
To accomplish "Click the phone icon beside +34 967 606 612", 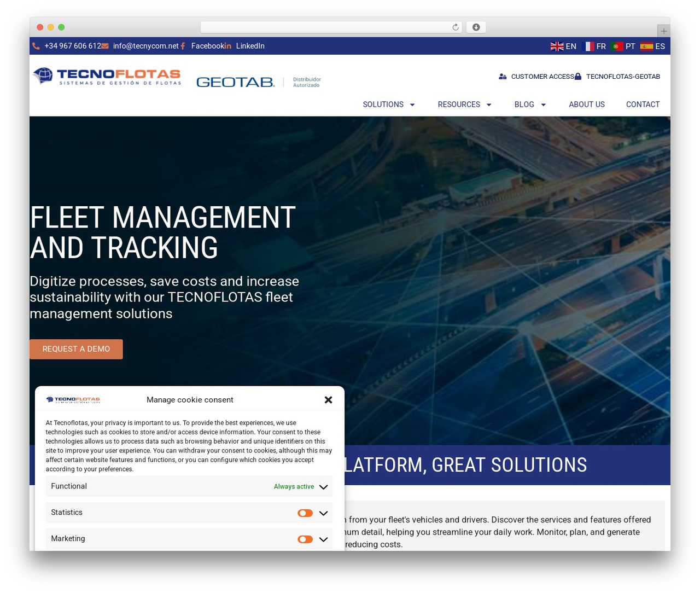I will click(x=36, y=46).
